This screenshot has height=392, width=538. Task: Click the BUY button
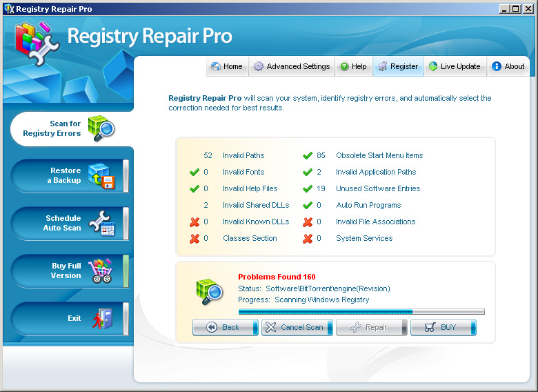pos(444,327)
